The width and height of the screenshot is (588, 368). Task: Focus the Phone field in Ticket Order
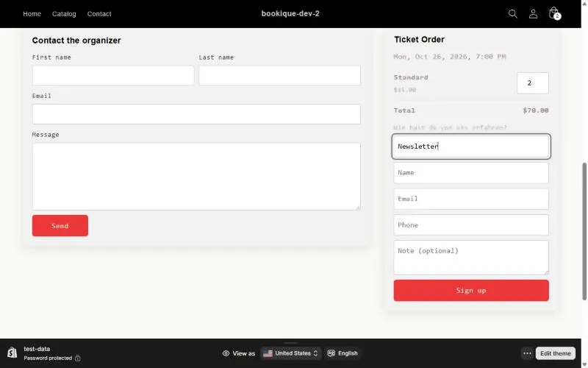tap(471, 225)
